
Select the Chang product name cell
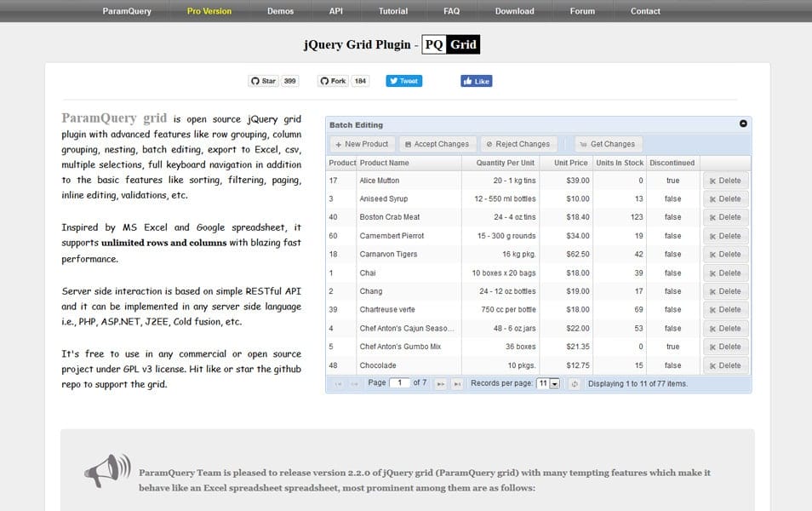(x=409, y=291)
